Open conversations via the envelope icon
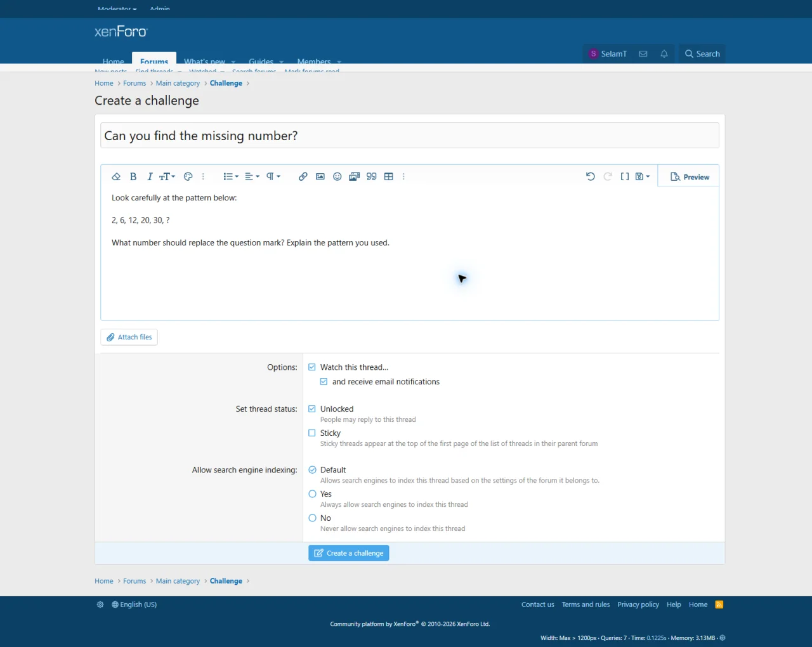Image resolution: width=812 pixels, height=647 pixels. click(643, 54)
